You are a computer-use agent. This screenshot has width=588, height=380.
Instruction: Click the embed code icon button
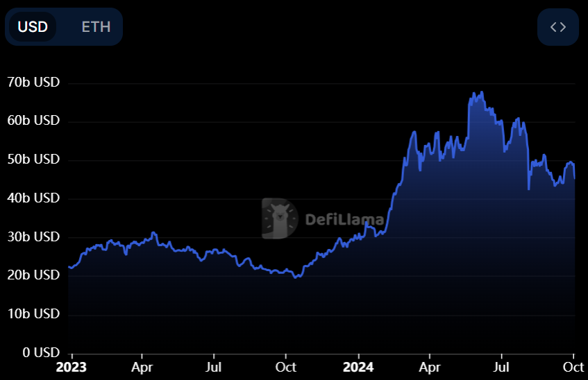557,27
